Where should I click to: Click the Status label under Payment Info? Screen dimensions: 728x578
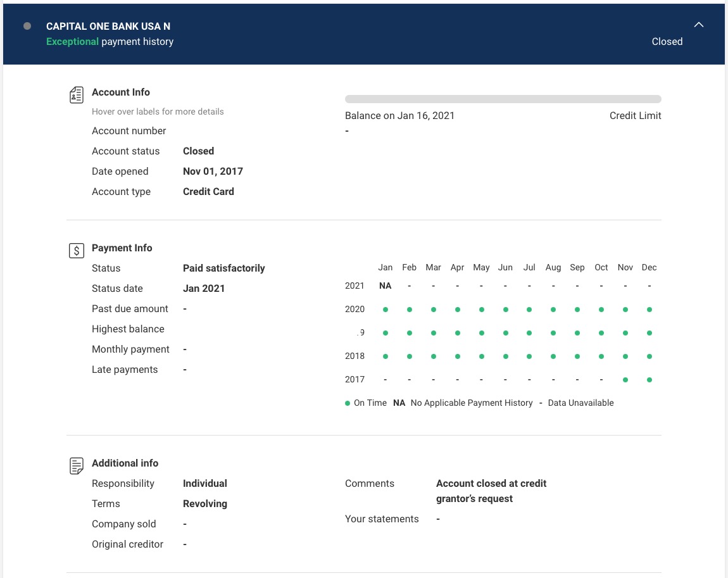pyautogui.click(x=106, y=268)
